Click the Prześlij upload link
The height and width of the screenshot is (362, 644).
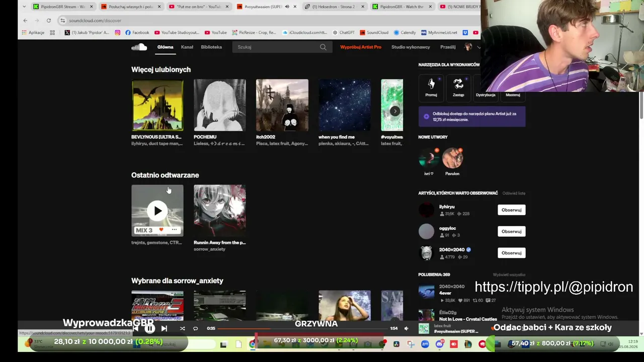pos(448,47)
